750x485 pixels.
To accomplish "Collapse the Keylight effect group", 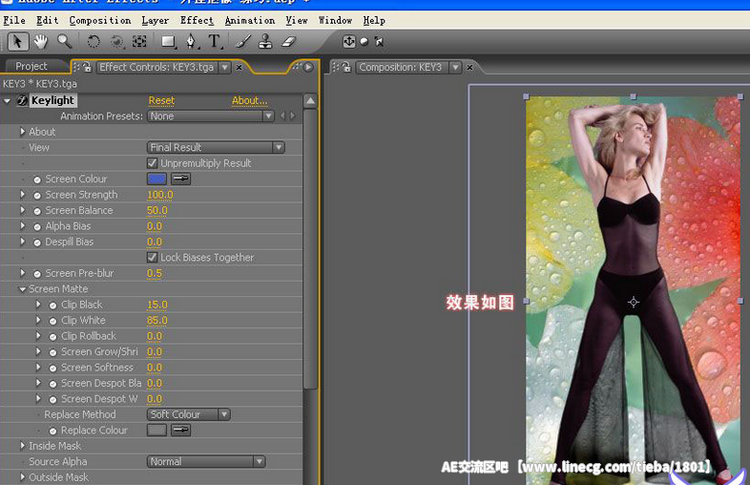I will tap(7, 101).
